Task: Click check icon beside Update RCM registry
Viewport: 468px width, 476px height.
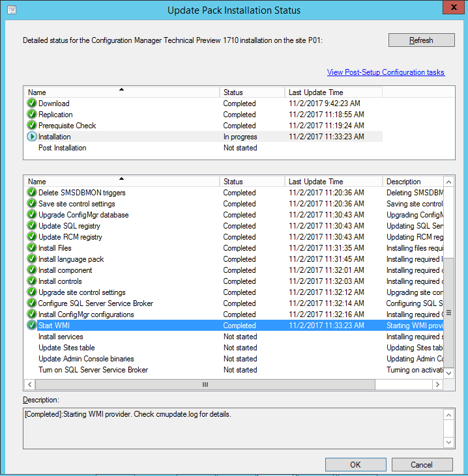Action: tap(31, 237)
